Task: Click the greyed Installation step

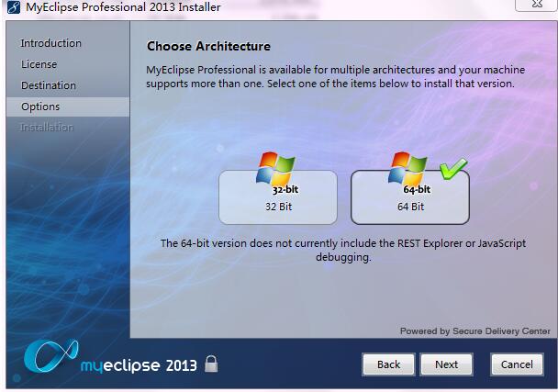Action: click(47, 127)
